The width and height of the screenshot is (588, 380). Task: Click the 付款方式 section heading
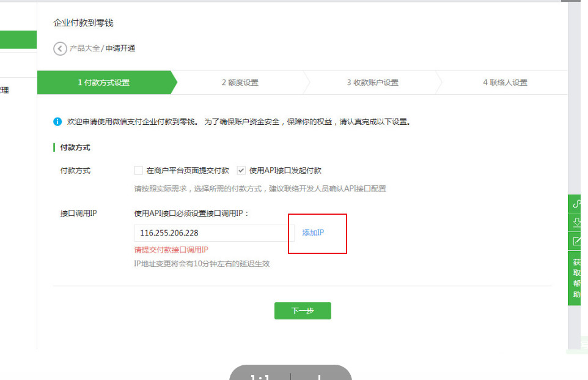click(x=75, y=147)
